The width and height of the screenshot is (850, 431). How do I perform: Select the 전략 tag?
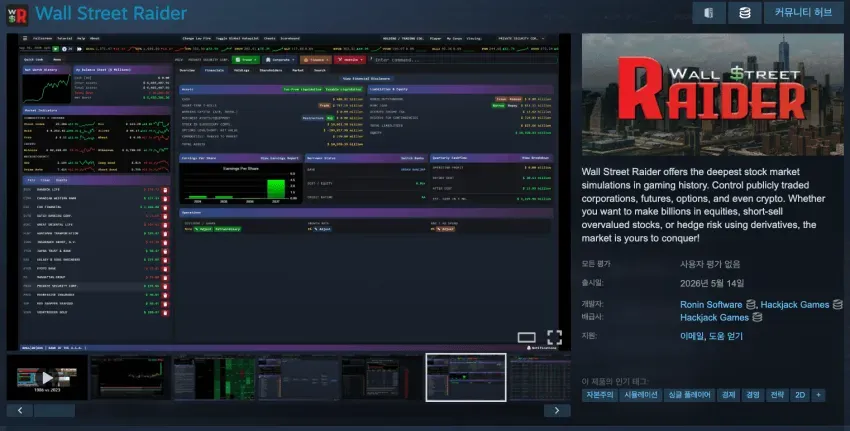tap(777, 395)
